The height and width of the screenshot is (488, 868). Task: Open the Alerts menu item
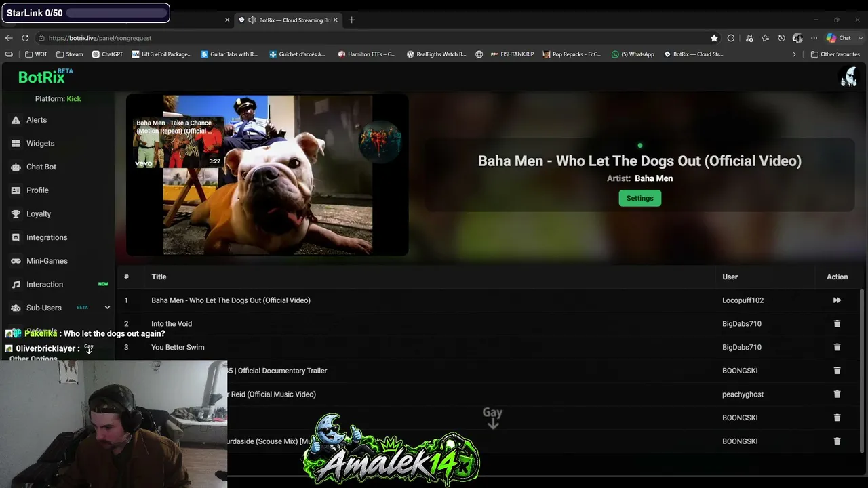click(x=37, y=120)
